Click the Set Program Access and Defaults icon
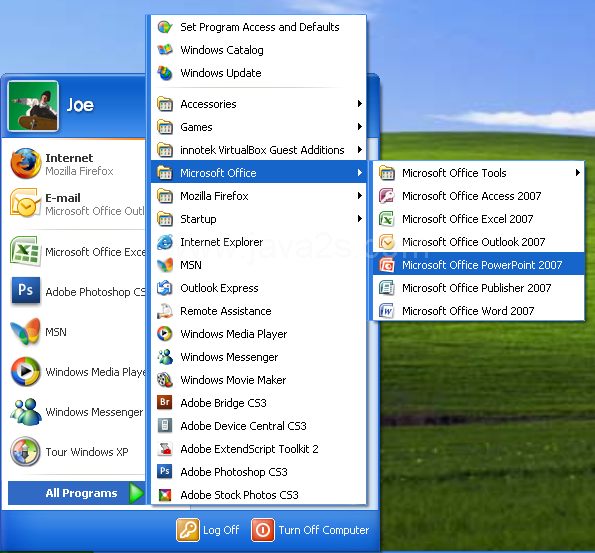Image resolution: width=595 pixels, height=553 pixels. tap(165, 27)
